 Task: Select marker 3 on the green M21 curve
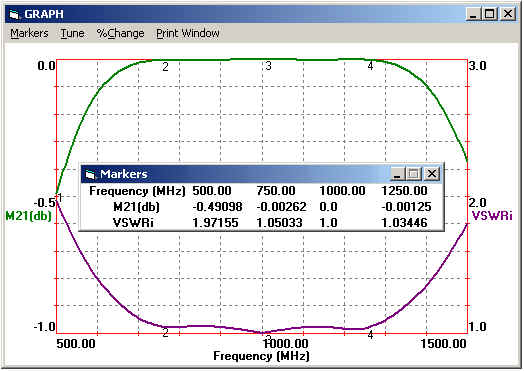[268, 66]
